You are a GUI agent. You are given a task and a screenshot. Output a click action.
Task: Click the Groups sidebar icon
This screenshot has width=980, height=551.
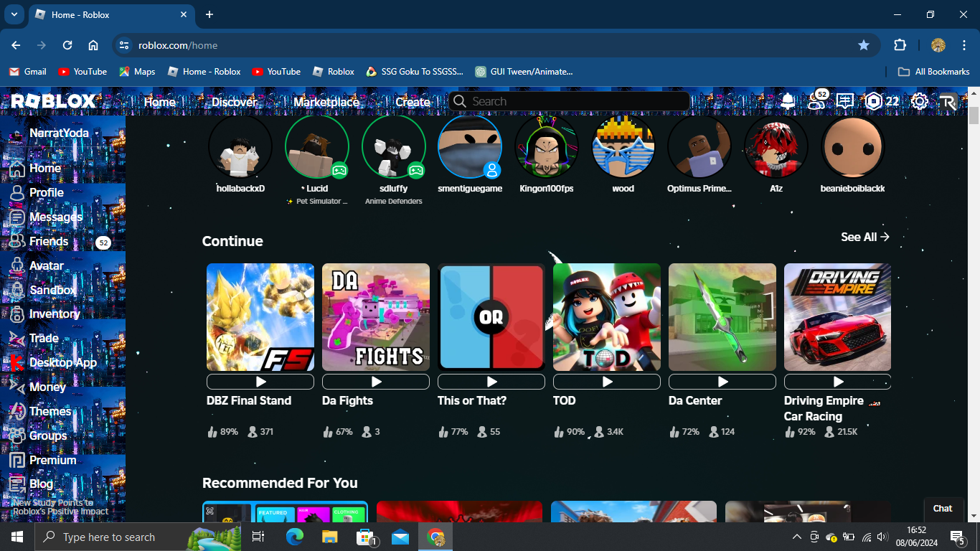(17, 436)
